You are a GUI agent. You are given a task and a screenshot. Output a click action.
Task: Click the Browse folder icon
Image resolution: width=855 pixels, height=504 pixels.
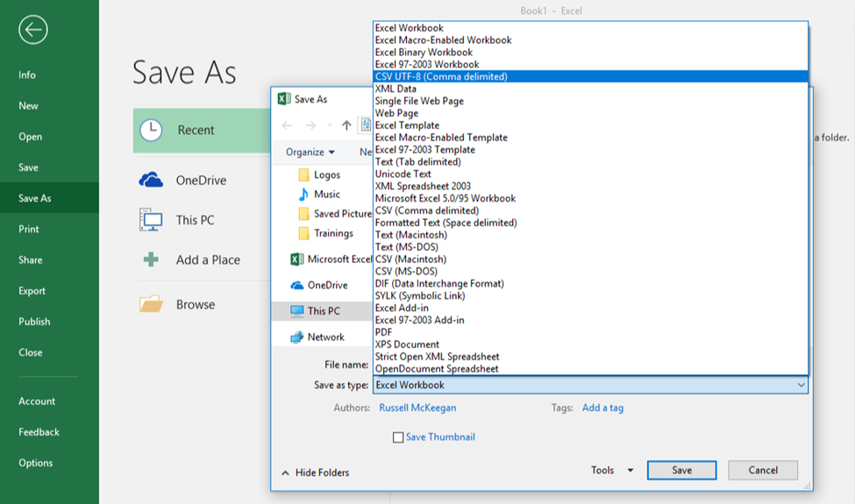[x=151, y=304]
